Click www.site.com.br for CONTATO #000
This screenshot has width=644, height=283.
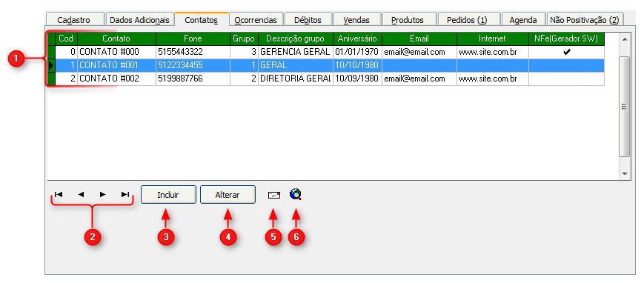point(492,52)
